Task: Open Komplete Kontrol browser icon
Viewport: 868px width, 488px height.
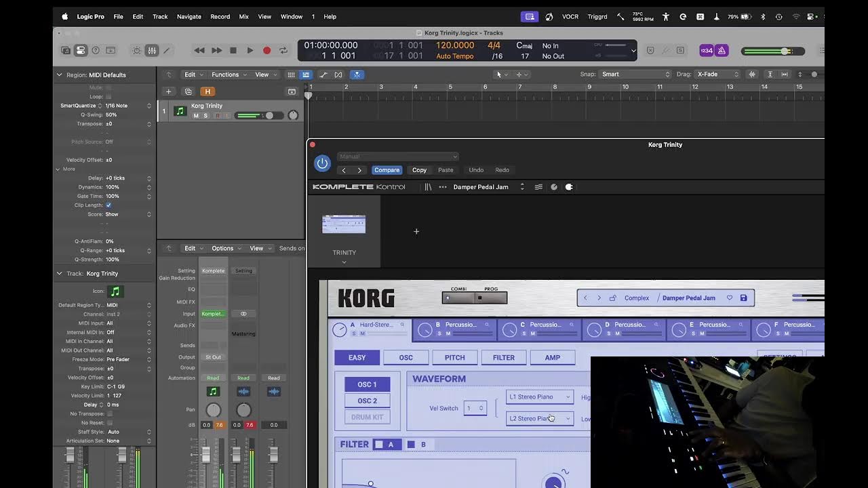Action: tap(428, 187)
